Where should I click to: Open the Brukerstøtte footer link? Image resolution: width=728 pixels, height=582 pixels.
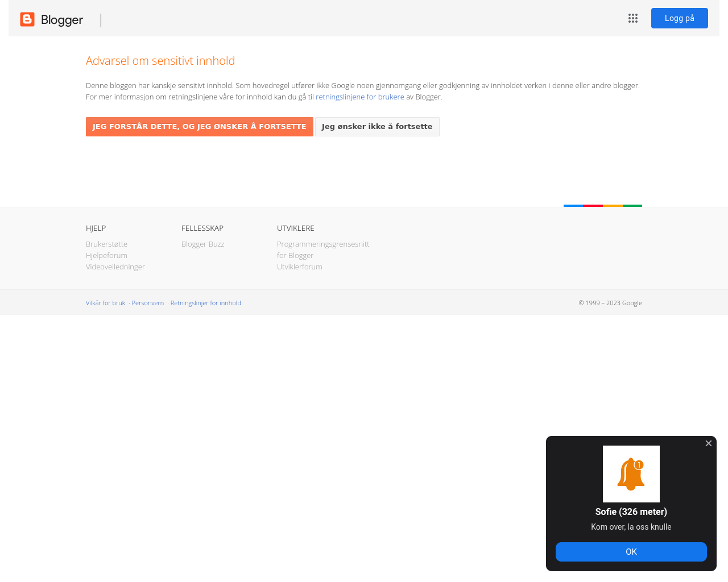click(x=106, y=244)
